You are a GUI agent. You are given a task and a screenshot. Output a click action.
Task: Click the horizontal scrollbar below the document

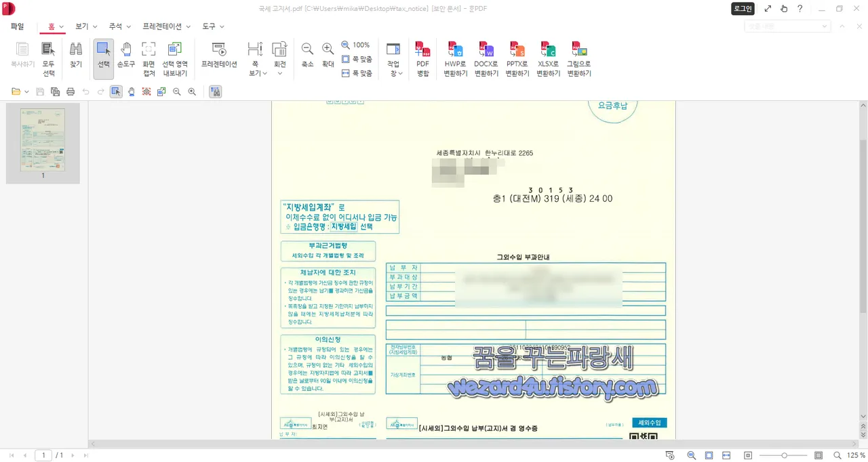pyautogui.click(x=473, y=444)
